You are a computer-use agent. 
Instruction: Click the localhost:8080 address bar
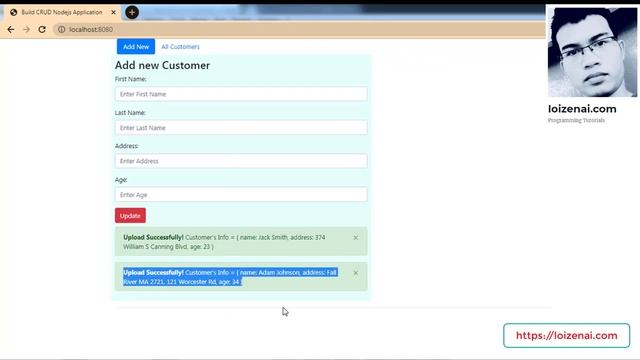coord(299,29)
